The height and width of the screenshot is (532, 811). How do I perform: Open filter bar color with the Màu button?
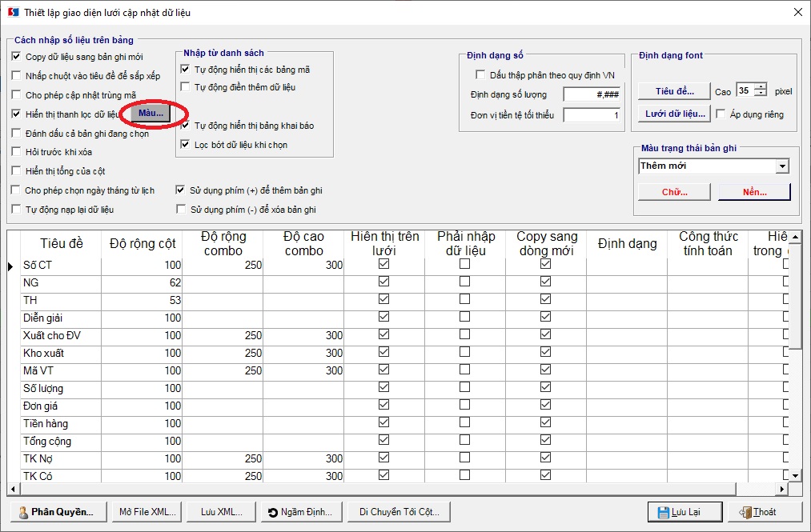pos(151,114)
